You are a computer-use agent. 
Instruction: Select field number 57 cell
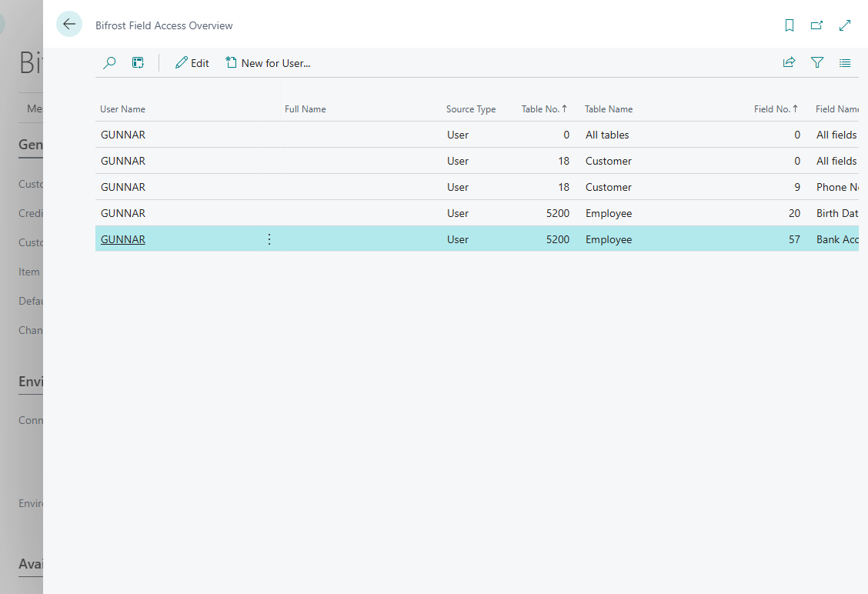pos(794,239)
